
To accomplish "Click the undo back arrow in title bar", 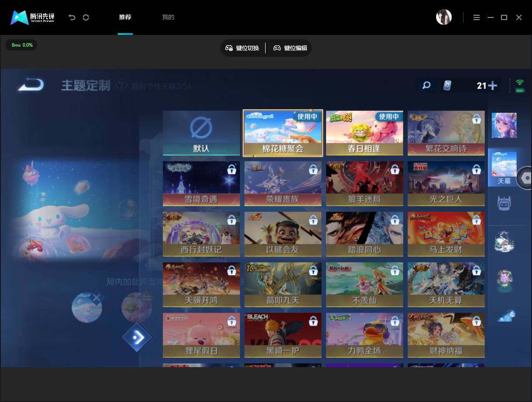I will point(72,17).
